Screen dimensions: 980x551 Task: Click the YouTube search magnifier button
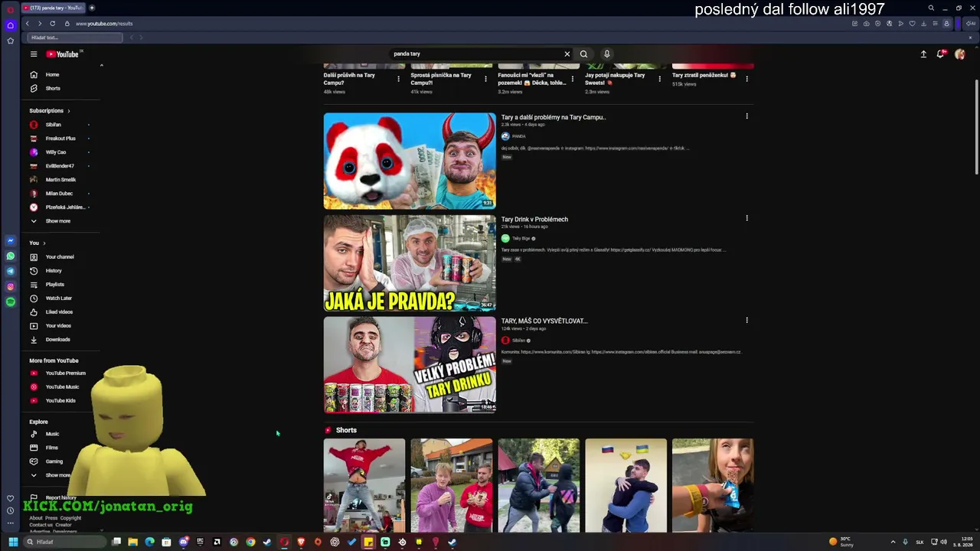pyautogui.click(x=583, y=54)
